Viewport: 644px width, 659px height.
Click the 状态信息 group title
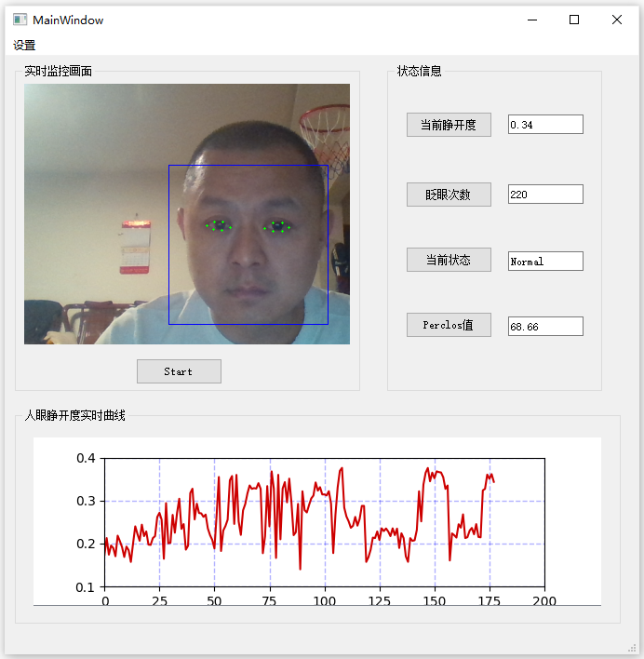[419, 71]
